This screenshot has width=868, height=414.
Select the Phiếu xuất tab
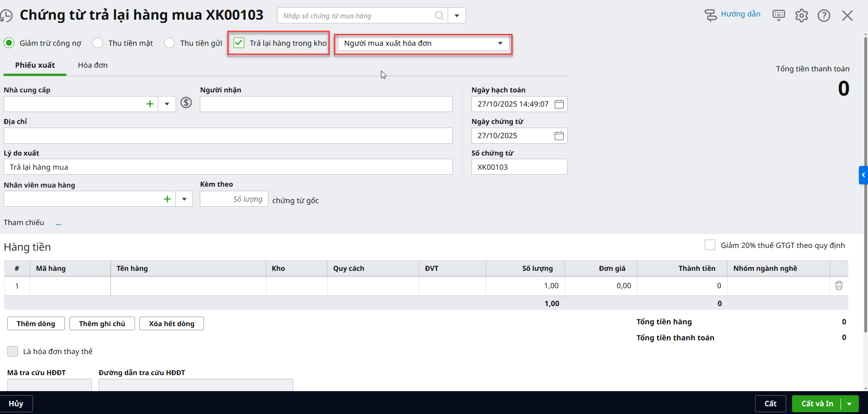click(x=35, y=65)
